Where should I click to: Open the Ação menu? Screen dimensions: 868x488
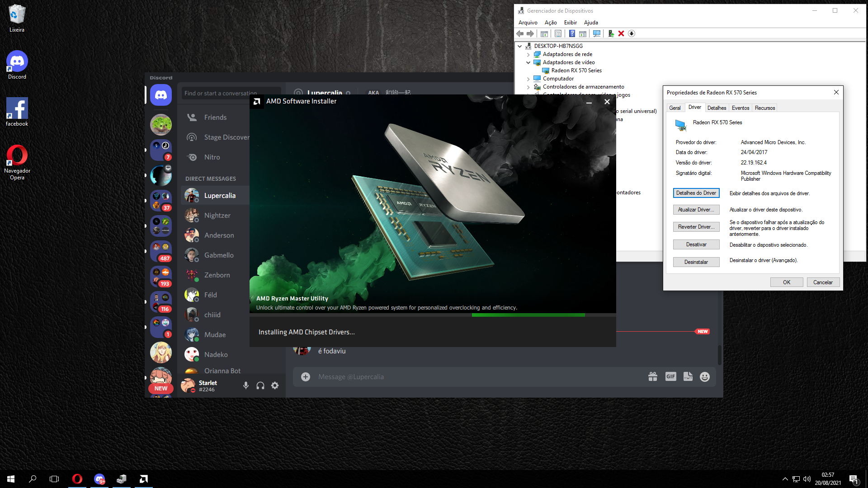tap(551, 23)
